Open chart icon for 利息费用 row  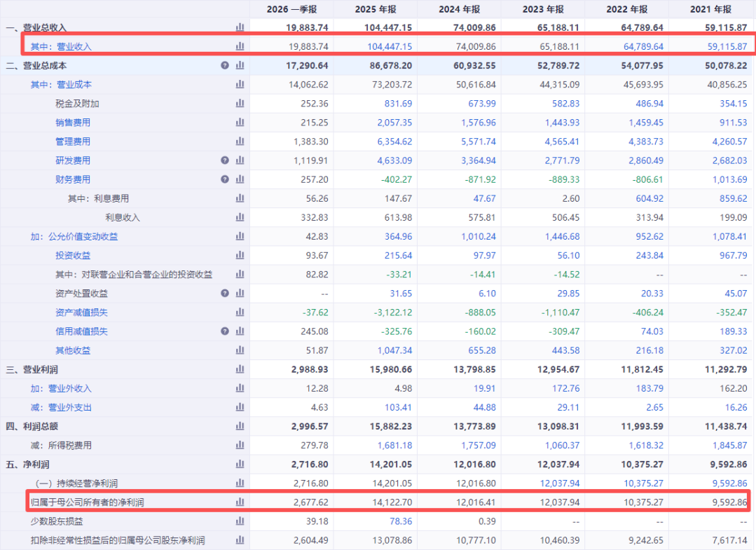pos(240,198)
